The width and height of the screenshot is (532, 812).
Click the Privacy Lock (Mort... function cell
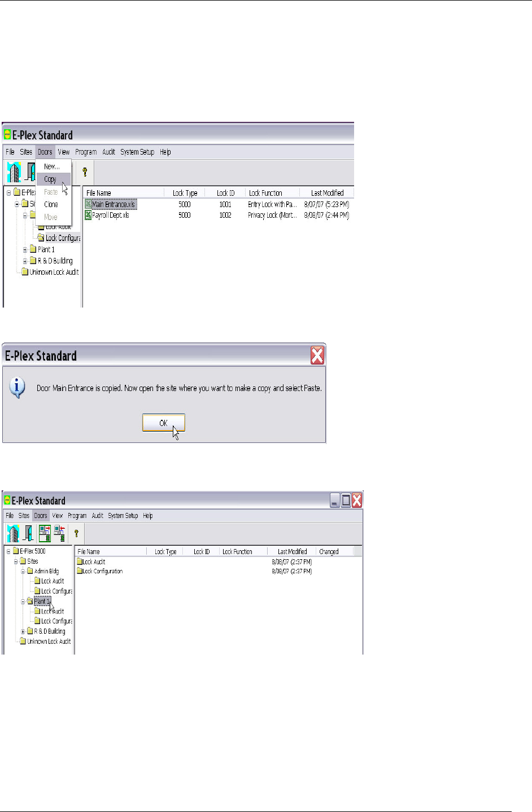click(272, 215)
